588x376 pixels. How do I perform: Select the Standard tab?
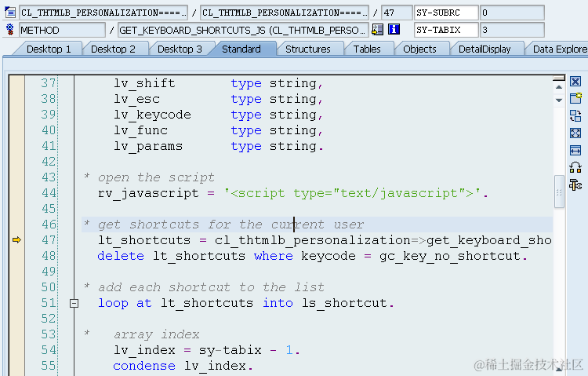(241, 49)
